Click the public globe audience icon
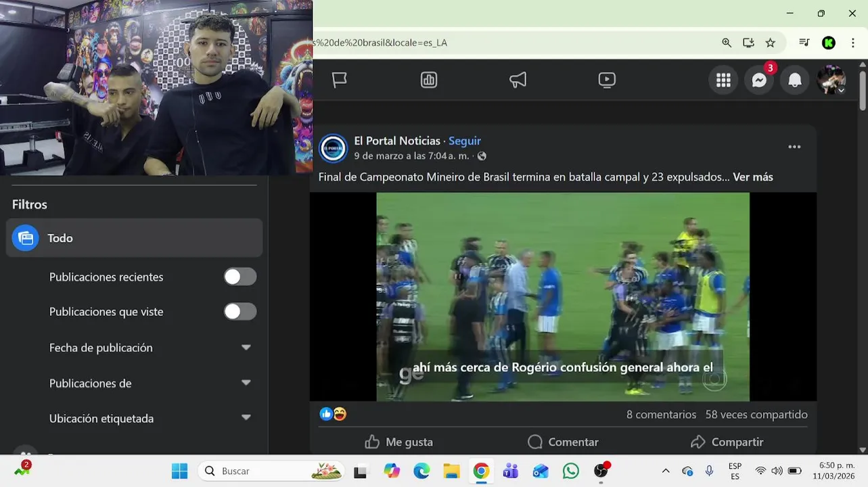 (482, 156)
